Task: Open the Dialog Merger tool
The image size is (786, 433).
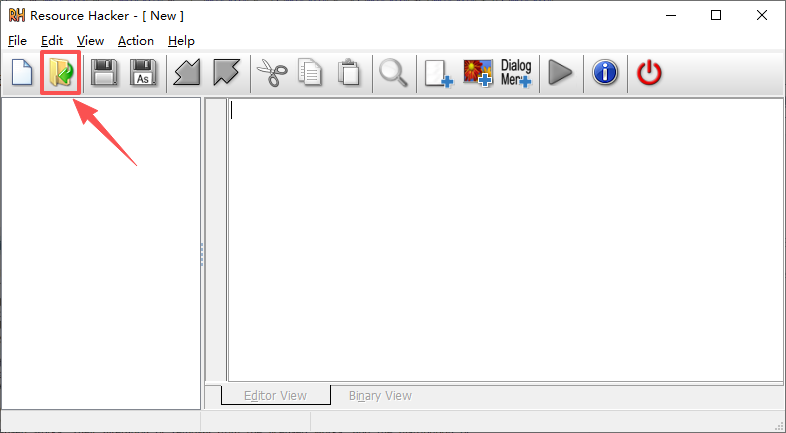Action: [x=516, y=73]
